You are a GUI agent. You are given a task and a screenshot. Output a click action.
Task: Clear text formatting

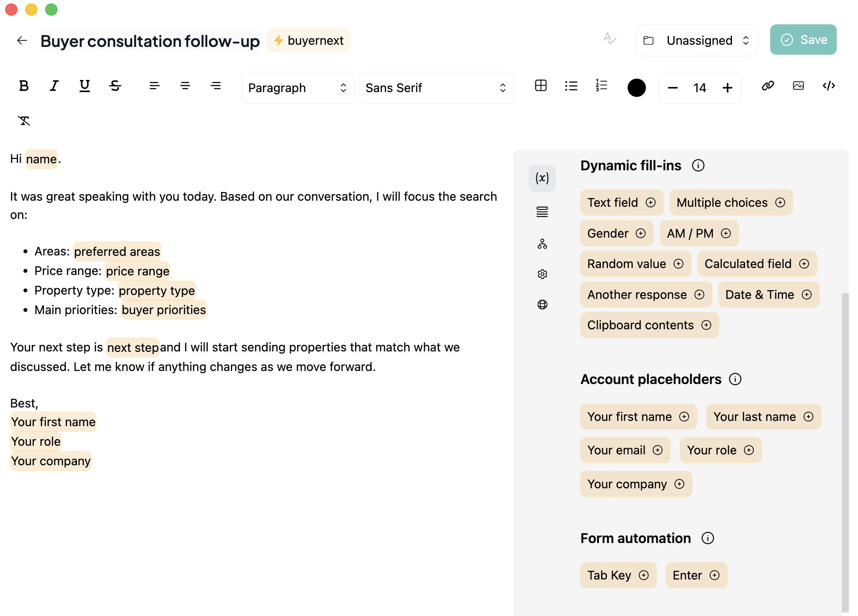[x=24, y=121]
